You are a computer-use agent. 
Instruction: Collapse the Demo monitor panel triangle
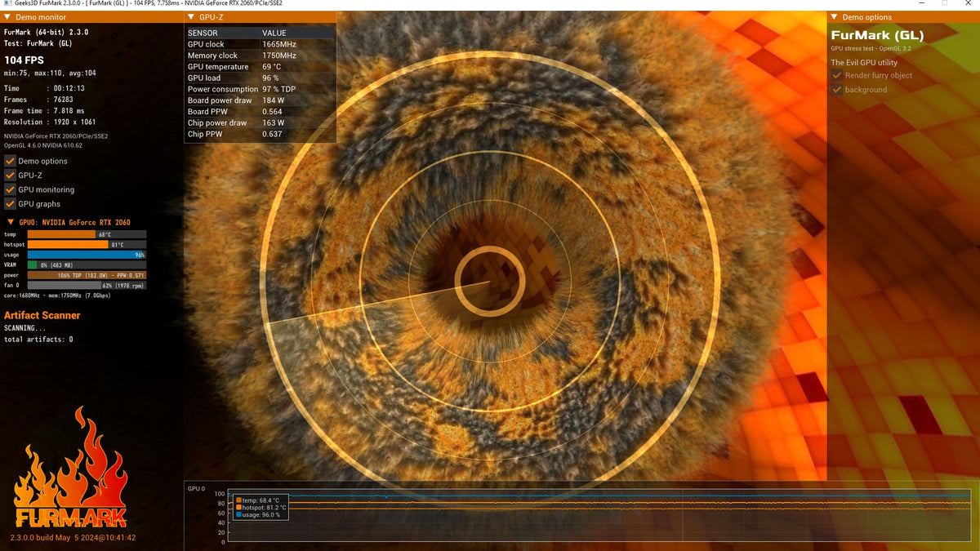(7, 17)
